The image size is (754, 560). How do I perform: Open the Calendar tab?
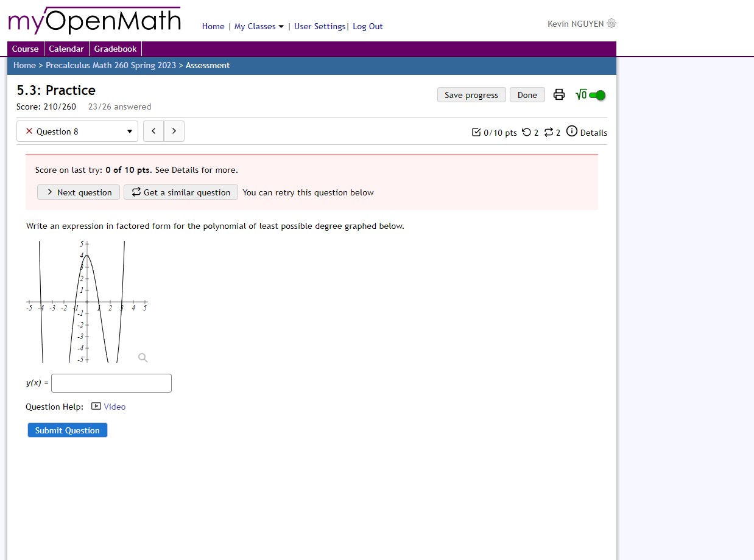pos(66,49)
